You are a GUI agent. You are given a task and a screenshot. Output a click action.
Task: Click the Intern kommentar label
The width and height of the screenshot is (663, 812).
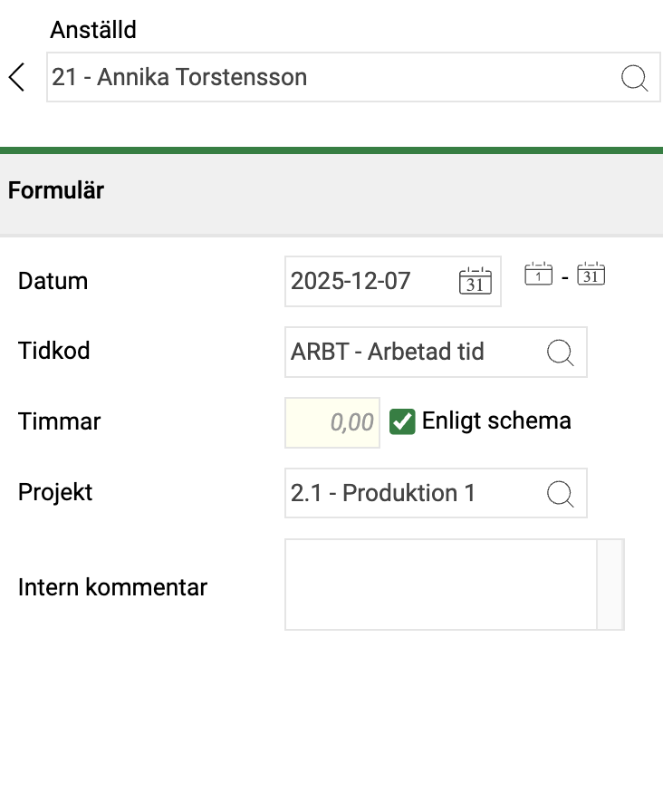pos(112,587)
